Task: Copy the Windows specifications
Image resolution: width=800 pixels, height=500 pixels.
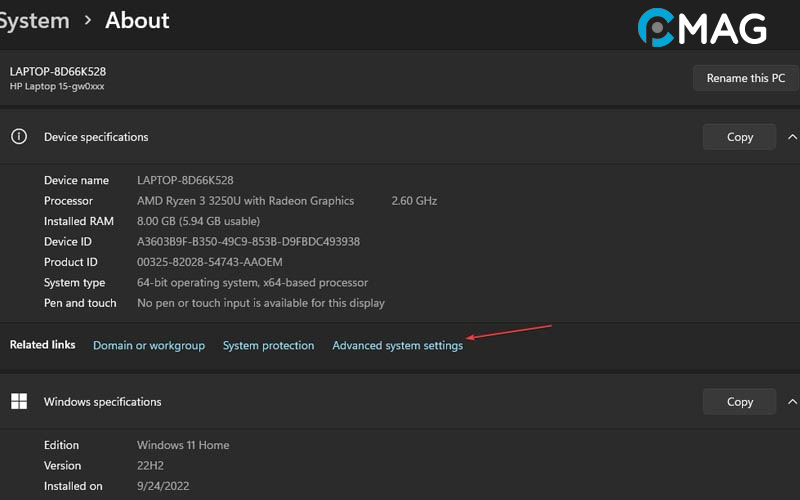Action: click(x=739, y=401)
